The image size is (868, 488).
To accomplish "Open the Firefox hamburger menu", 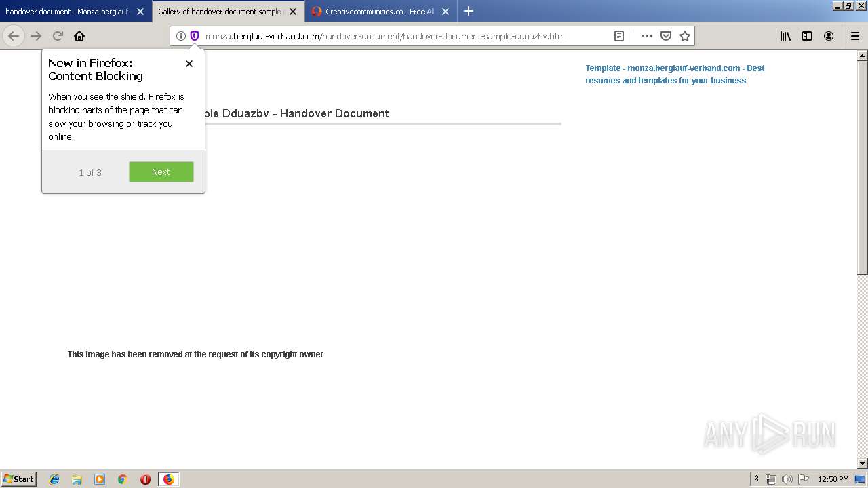I will (x=855, y=36).
